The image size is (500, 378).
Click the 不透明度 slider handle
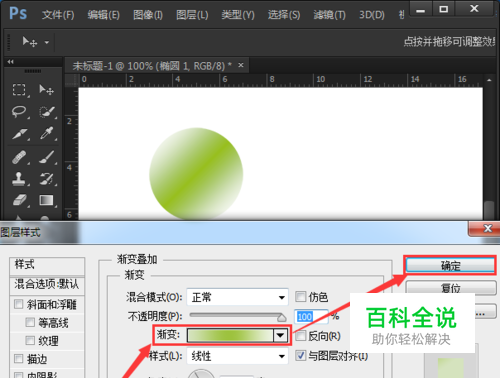point(282,317)
